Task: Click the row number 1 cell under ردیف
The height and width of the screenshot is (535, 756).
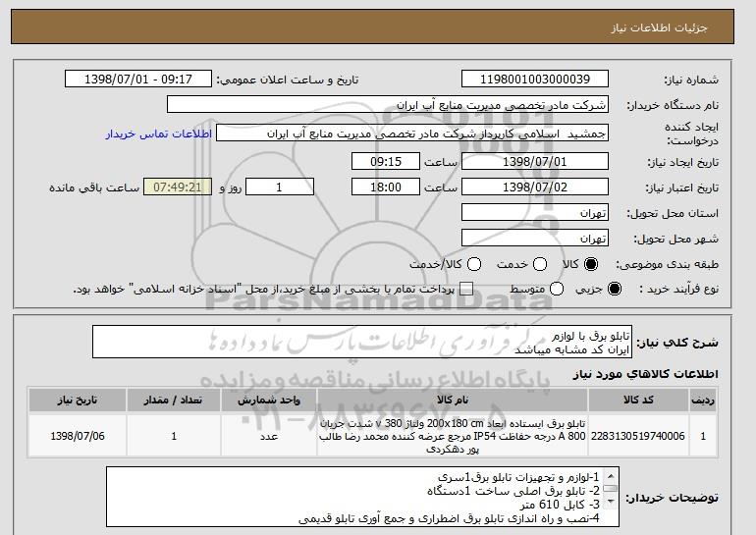Action: (703, 436)
